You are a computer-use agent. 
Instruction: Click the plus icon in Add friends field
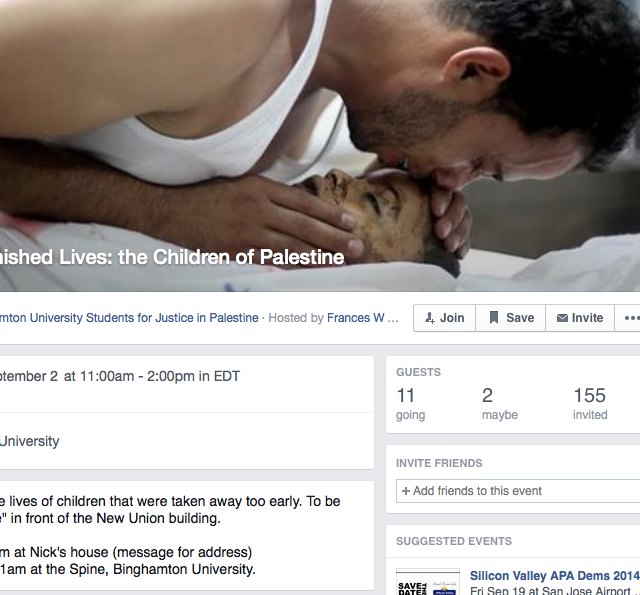(406, 491)
